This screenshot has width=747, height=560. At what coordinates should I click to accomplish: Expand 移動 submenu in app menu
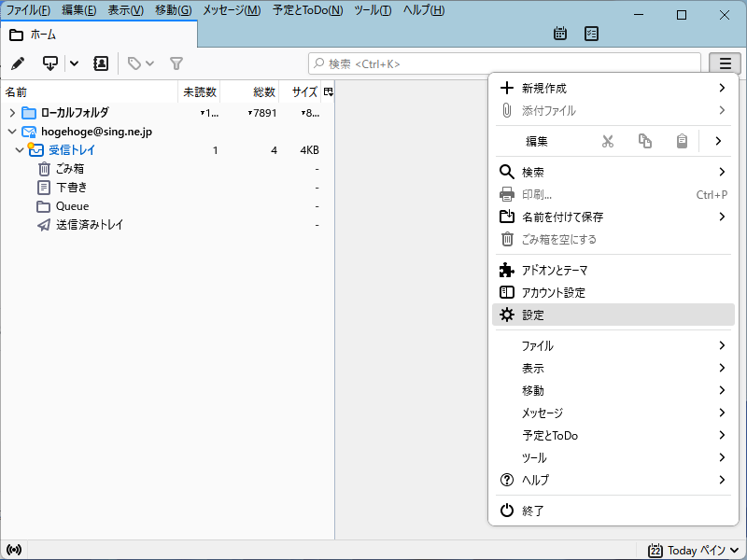[613, 390]
